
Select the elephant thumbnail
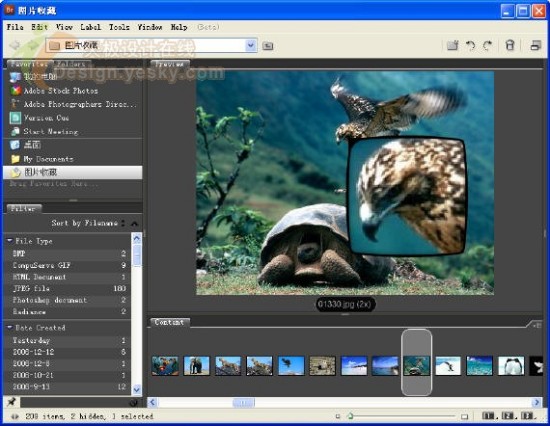[x=196, y=366]
